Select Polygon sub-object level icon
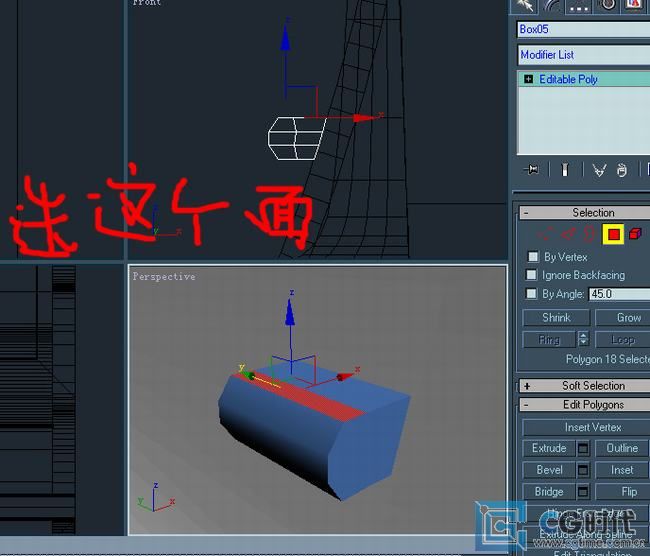 coord(613,234)
